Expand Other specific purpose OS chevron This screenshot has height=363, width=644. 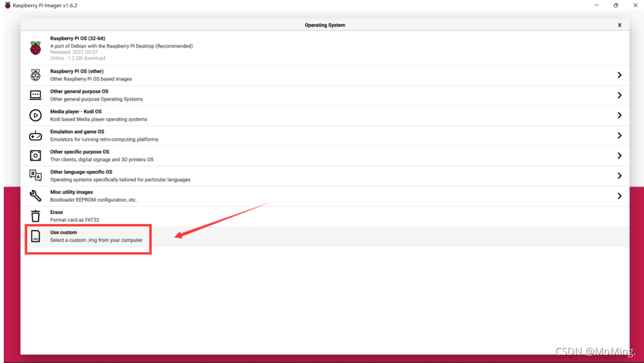click(x=619, y=156)
